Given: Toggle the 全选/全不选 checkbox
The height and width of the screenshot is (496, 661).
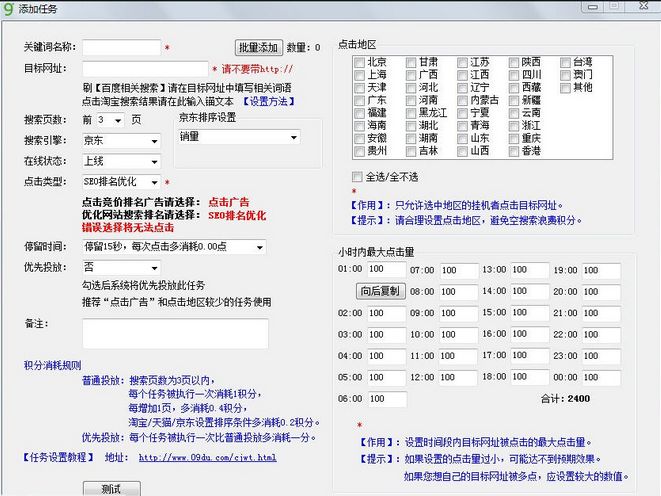Looking at the screenshot, I should coord(358,176).
